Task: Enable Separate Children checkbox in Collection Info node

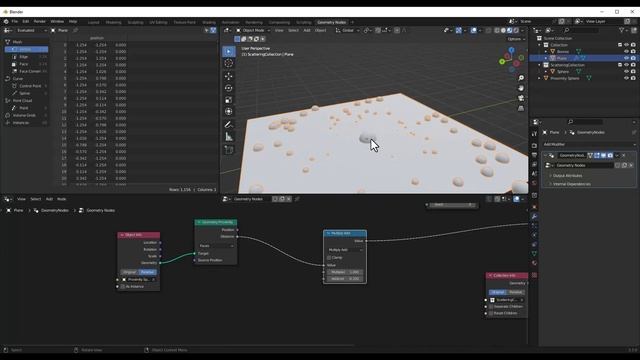Action: [x=491, y=307]
